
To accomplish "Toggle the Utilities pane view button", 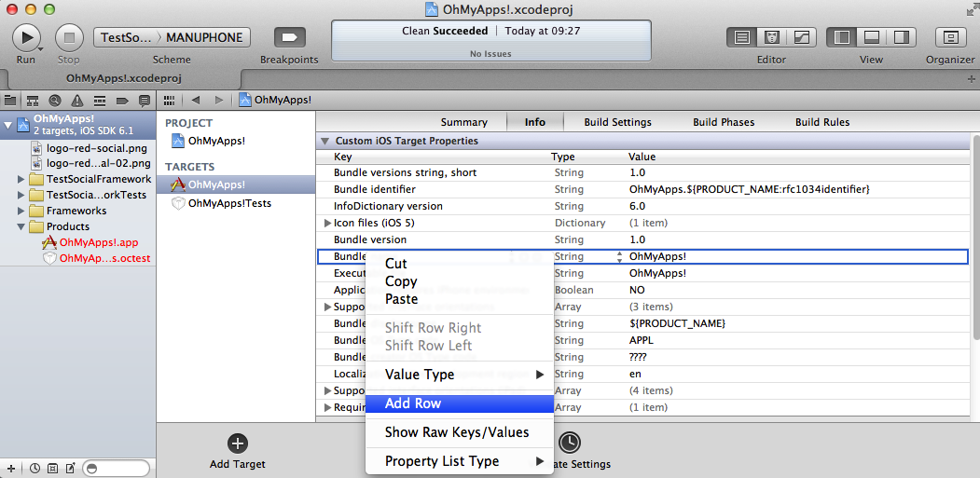I will [901, 37].
